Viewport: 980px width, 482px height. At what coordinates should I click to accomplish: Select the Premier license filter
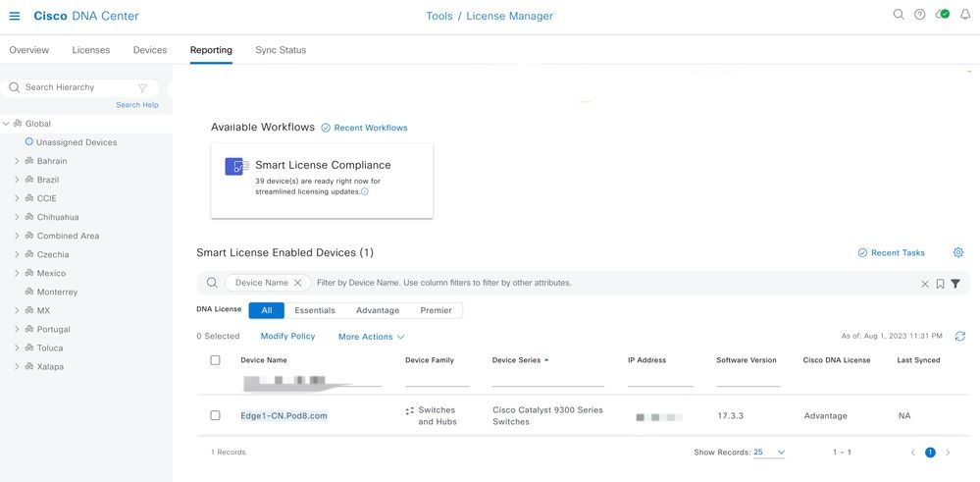[437, 311]
